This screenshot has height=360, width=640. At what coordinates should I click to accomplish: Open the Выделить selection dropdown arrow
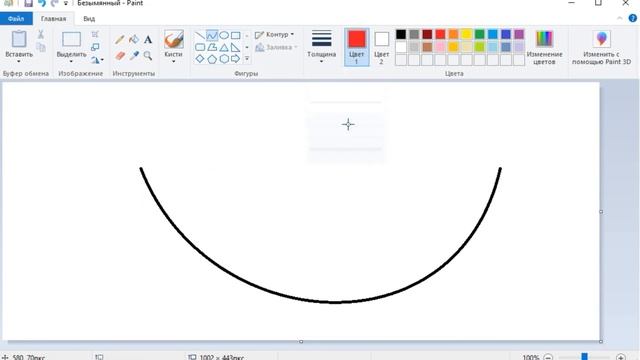(x=71, y=62)
